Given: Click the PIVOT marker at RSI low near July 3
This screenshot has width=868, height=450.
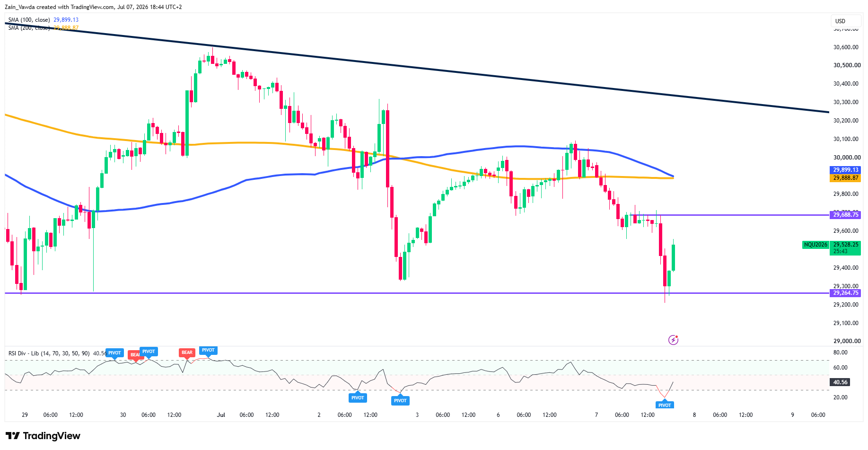Looking at the screenshot, I should pos(400,400).
